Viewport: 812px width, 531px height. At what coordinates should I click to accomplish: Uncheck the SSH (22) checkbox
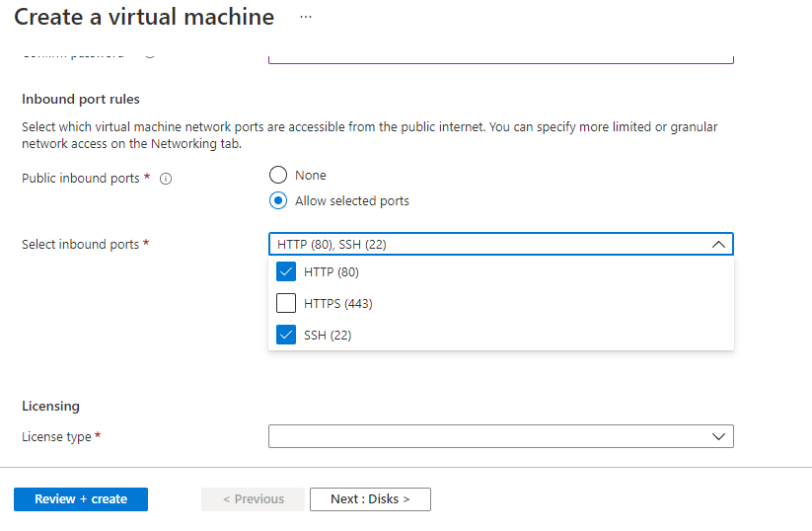pyautogui.click(x=286, y=336)
